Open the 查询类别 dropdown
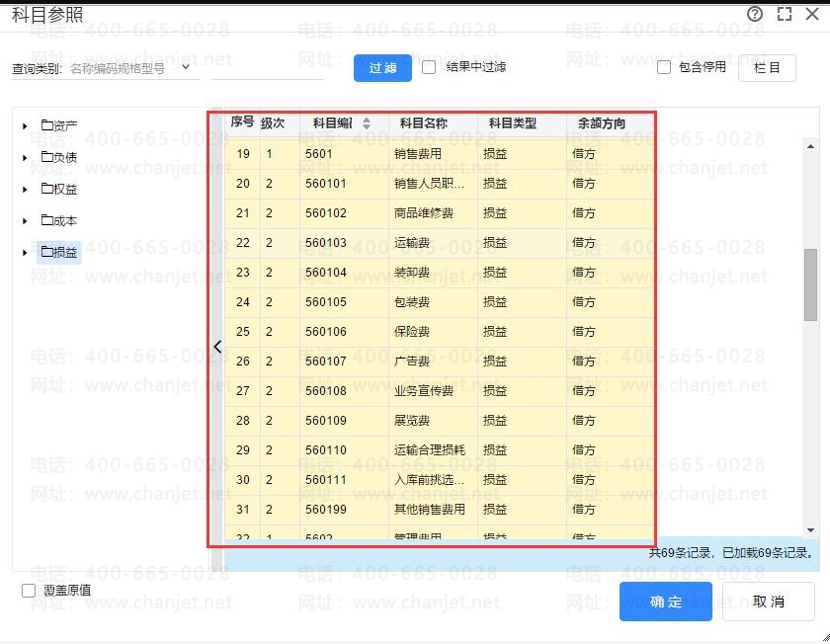 (186, 68)
